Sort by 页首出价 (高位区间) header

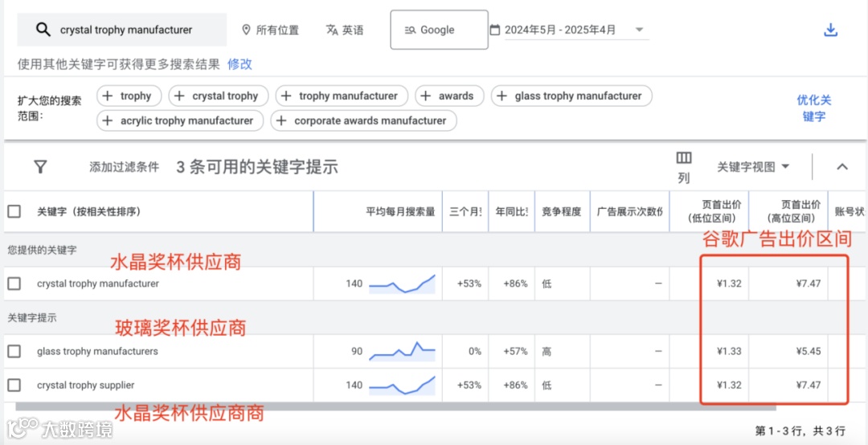793,211
